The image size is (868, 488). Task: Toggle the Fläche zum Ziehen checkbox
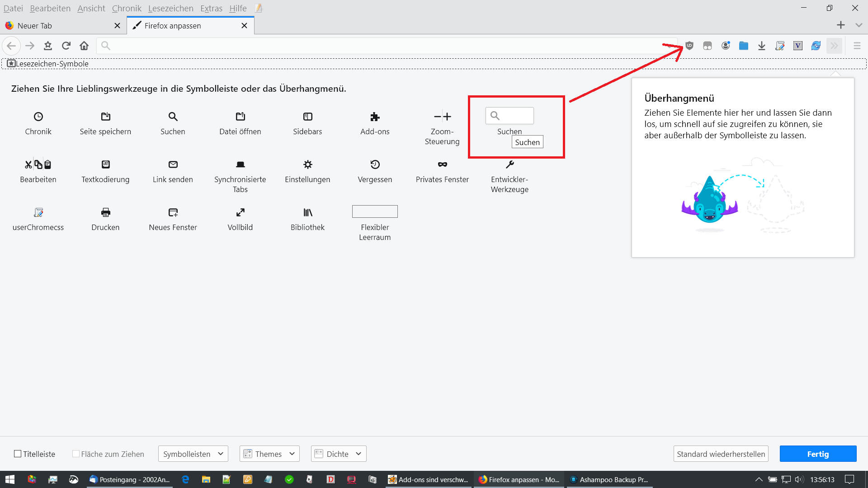point(76,454)
